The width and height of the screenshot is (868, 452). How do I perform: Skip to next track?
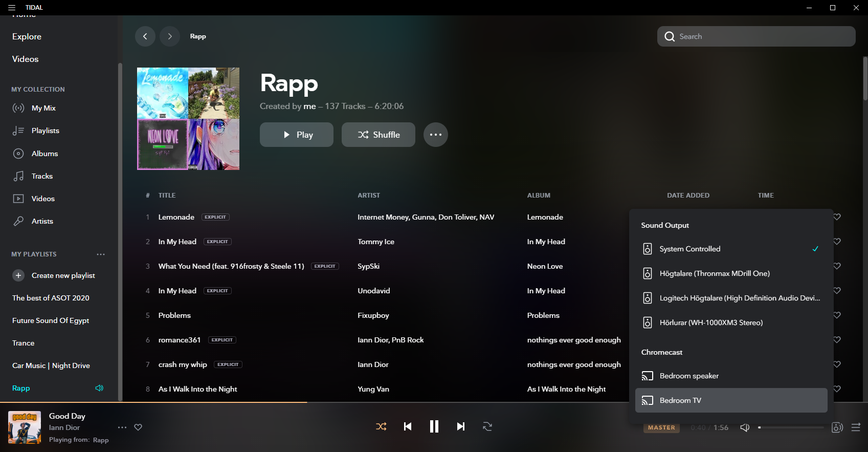(x=461, y=426)
